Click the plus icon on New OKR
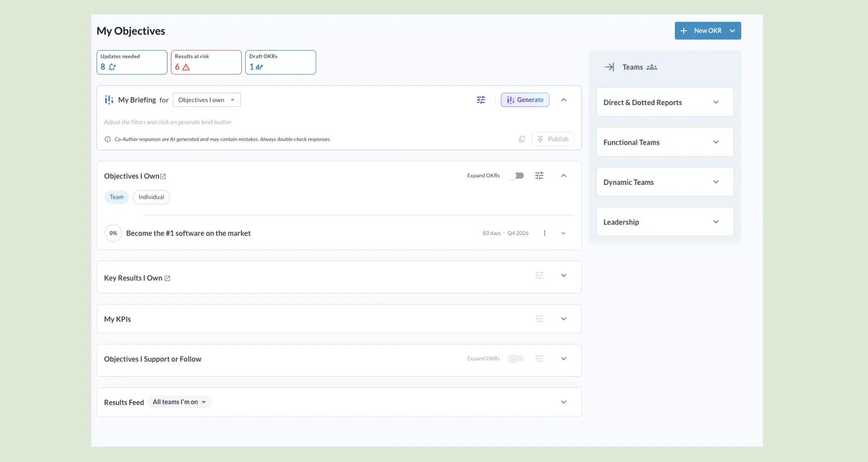The image size is (868, 462). [x=684, y=31]
